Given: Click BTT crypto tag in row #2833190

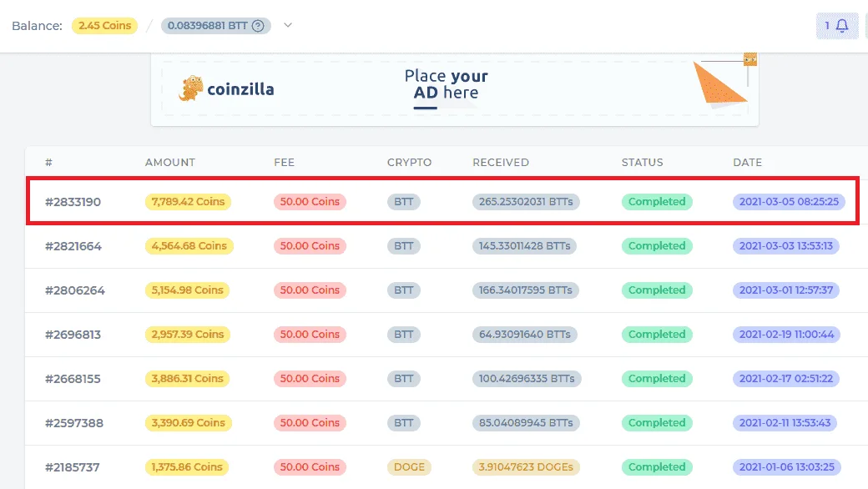Looking at the screenshot, I should point(404,201).
